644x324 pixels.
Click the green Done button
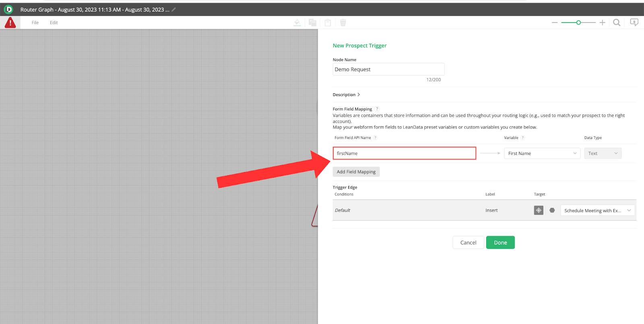[500, 242]
